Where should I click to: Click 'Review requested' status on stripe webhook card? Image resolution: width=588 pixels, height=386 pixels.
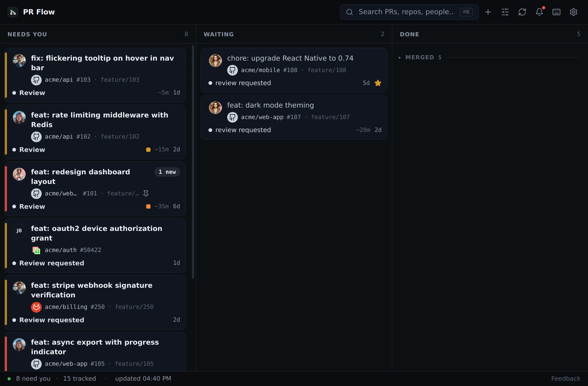(x=52, y=320)
